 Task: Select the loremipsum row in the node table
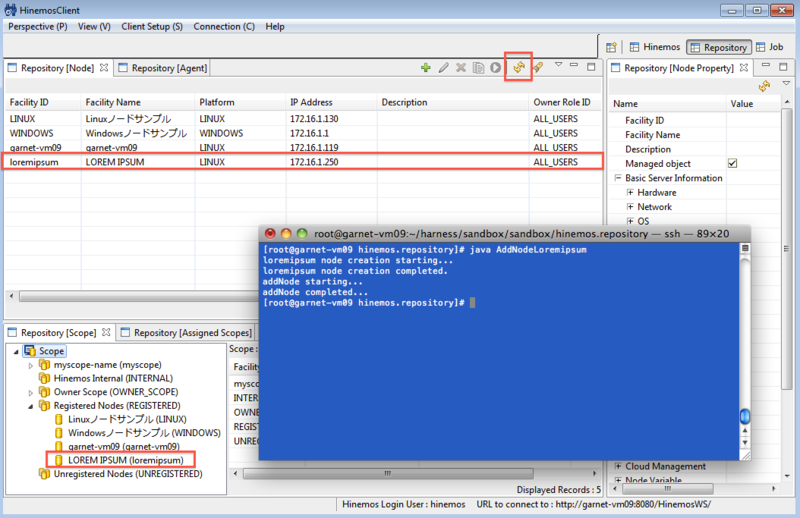[x=303, y=162]
